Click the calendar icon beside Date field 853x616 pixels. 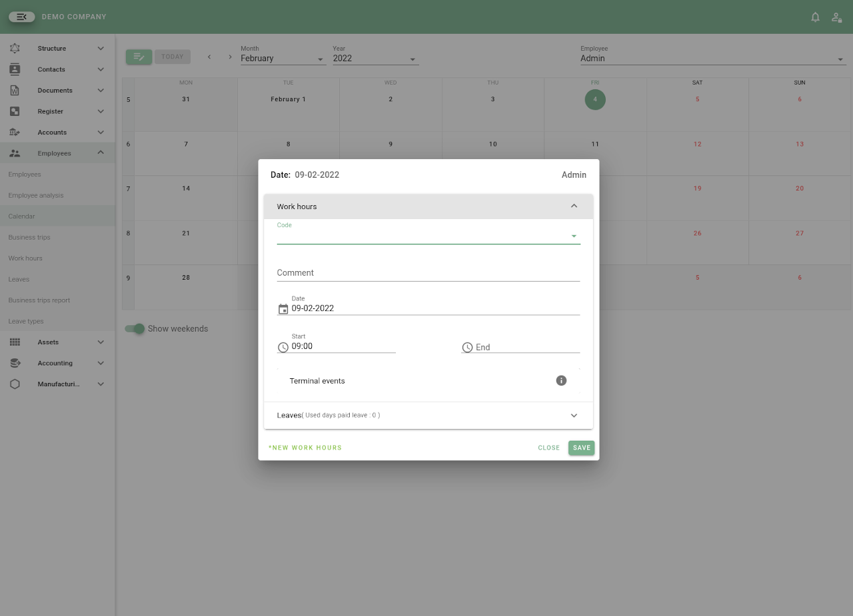point(283,309)
